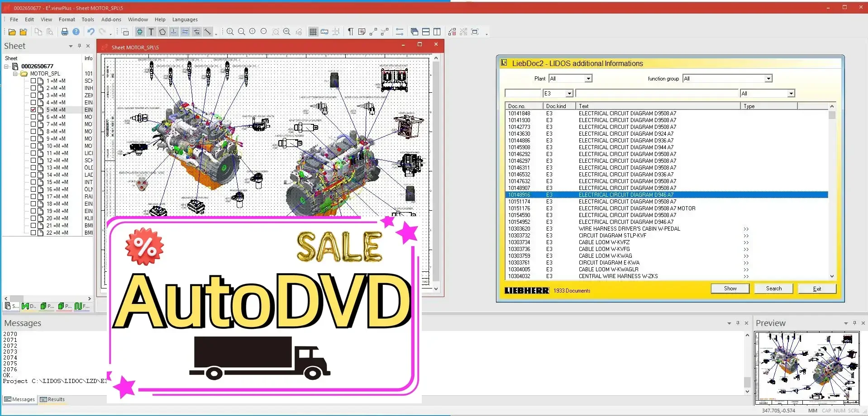Select document 10151176 D9508 A7 MOTOR row
This screenshot has width=868, height=416.
point(667,208)
